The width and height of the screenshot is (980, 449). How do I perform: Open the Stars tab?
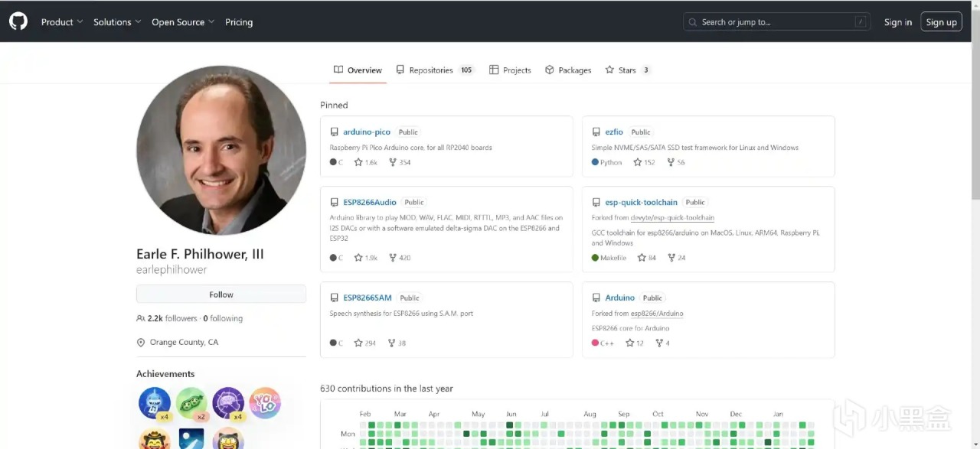(627, 70)
